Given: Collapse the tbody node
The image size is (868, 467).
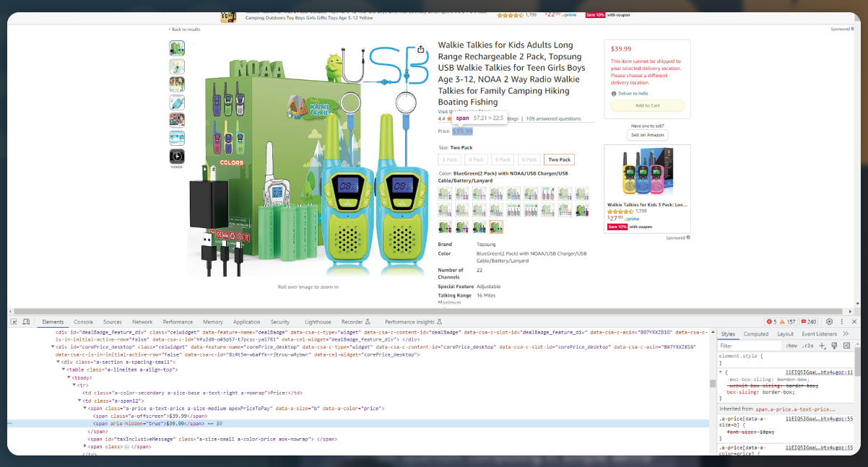Looking at the screenshot, I should (69, 377).
